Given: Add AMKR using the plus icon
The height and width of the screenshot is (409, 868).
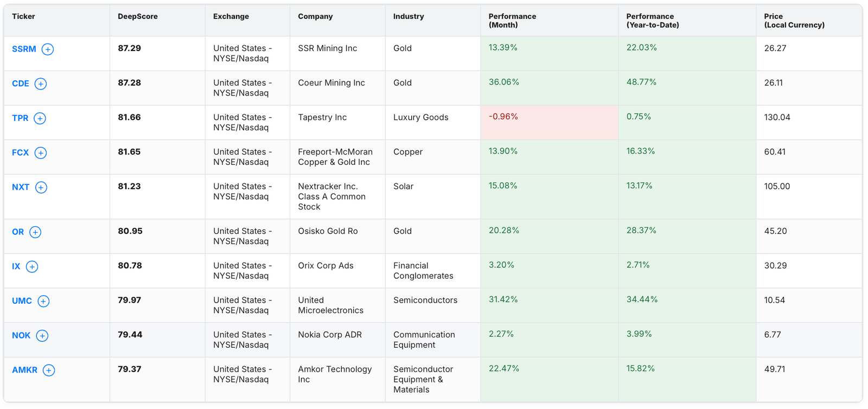Looking at the screenshot, I should (49, 370).
